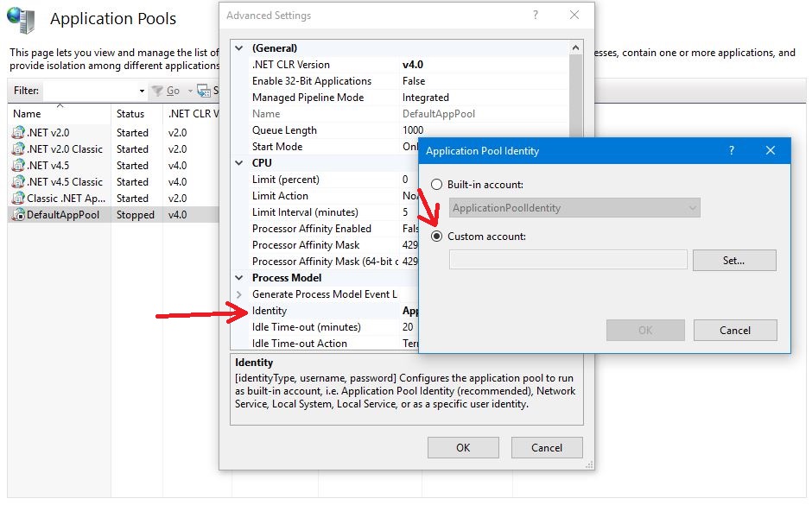812x505 pixels.
Task: Collapse the (General) settings section
Action: tap(239, 48)
